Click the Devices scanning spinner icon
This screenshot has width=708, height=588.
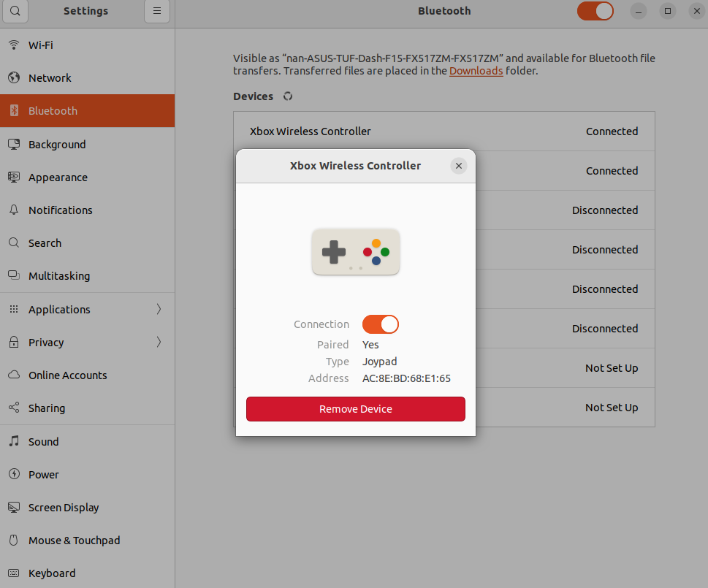(x=288, y=96)
